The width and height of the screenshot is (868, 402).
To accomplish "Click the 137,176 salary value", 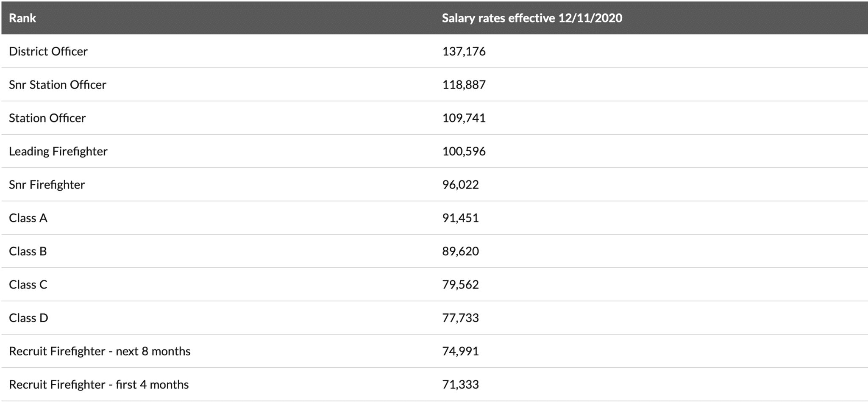I will point(464,51).
